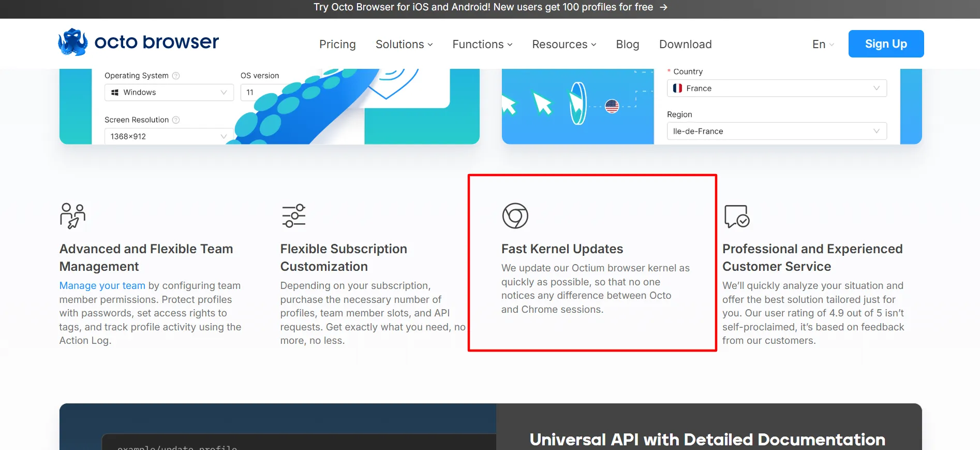Click the team management people icon
The height and width of the screenshot is (450, 980).
(72, 215)
